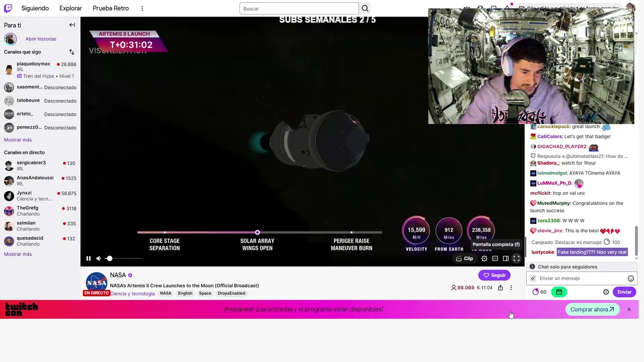Sort followed channels with the arrows icon
The height and width of the screenshot is (362, 644).
[71, 52]
